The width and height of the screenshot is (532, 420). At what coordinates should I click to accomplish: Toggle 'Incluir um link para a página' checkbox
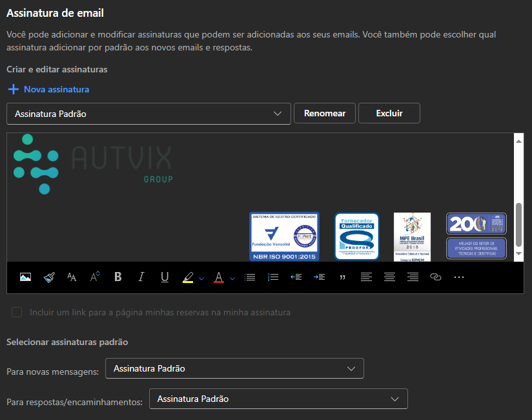[x=17, y=312]
